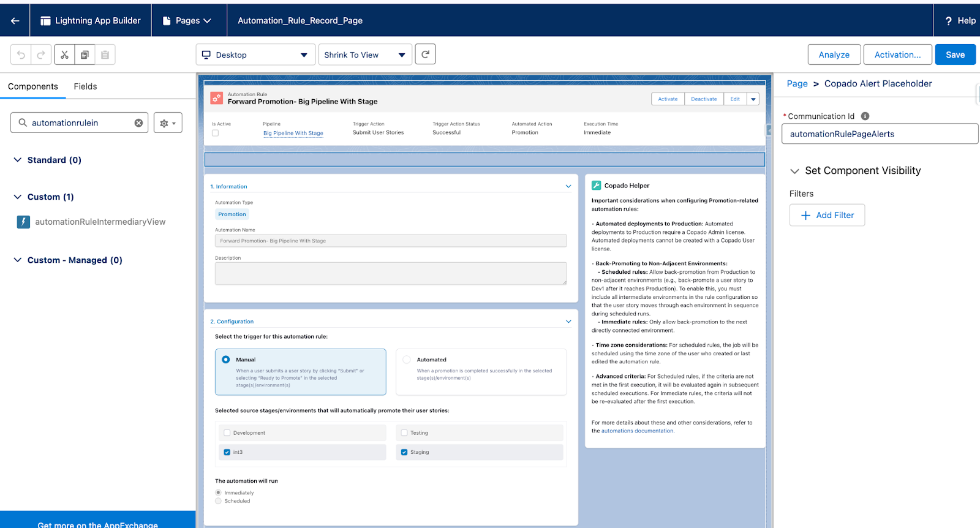Viewport: 980px width, 528px height.
Task: Click Add Filter button
Action: point(827,215)
